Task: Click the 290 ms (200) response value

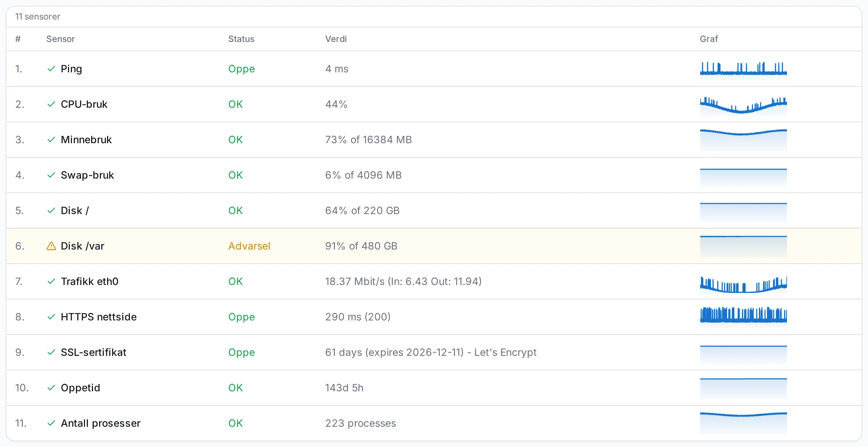Action: [x=358, y=317]
